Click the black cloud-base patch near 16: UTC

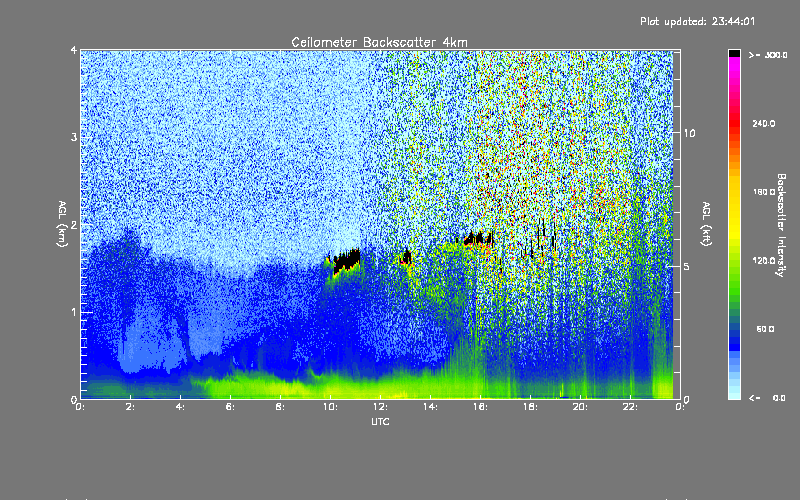(x=479, y=239)
